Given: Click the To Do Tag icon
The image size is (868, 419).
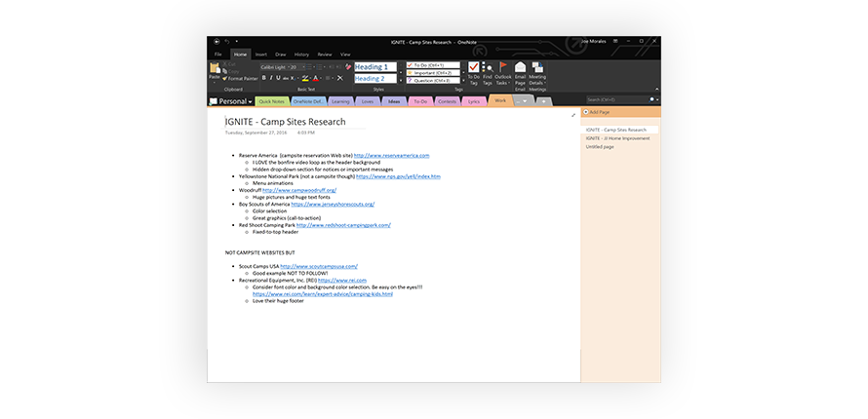Looking at the screenshot, I should (x=473, y=71).
